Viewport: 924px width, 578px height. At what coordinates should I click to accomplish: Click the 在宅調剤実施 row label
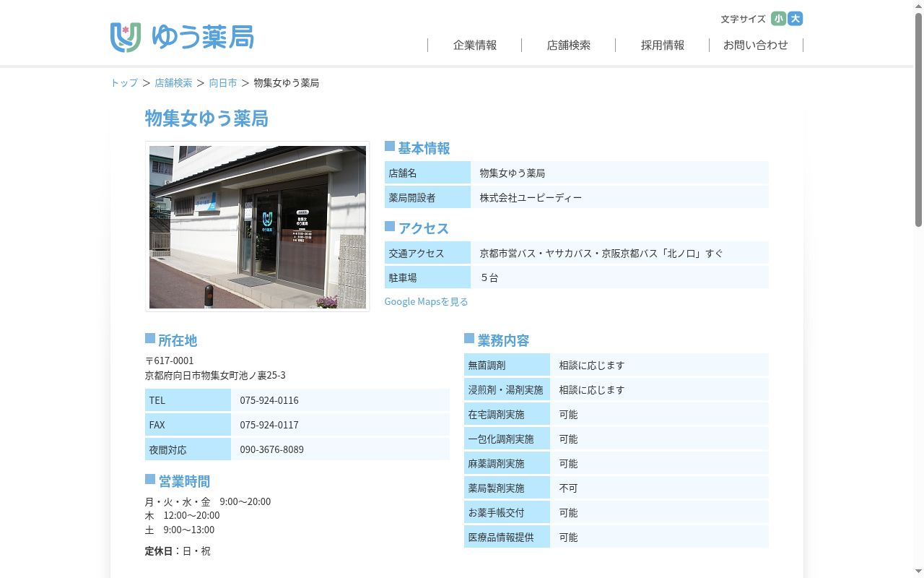[x=507, y=415]
